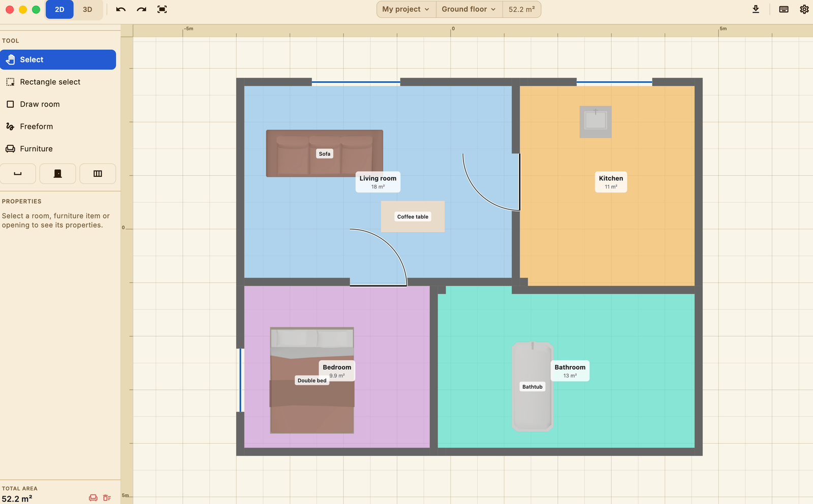Open the My project dropdown
Viewport: 813px width, 504px height.
[x=406, y=9]
